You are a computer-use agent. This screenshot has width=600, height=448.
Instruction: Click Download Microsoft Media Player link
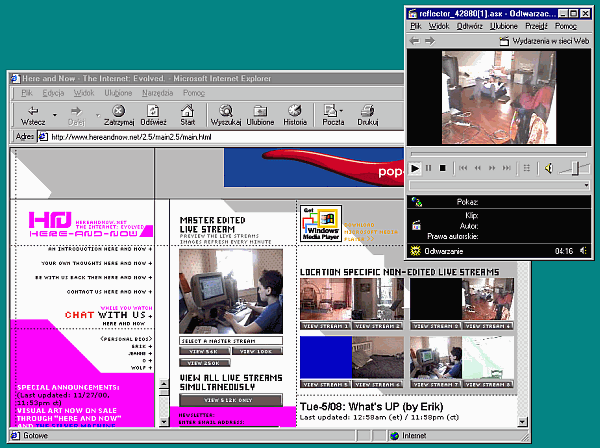[x=370, y=232]
